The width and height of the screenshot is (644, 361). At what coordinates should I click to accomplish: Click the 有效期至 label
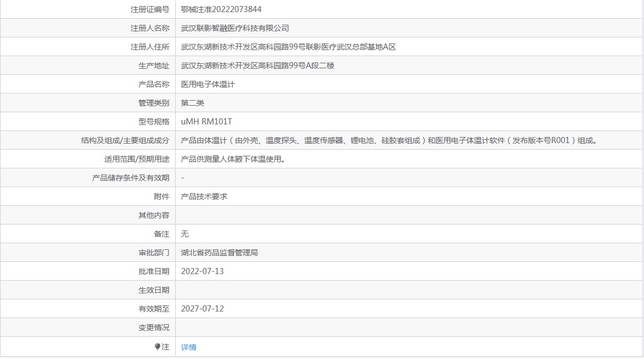(x=154, y=309)
